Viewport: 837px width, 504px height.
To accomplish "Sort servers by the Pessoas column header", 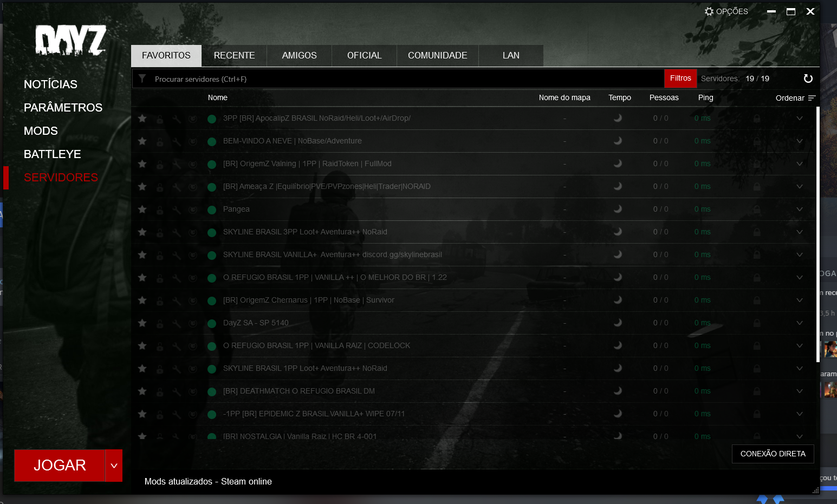I will pos(664,97).
